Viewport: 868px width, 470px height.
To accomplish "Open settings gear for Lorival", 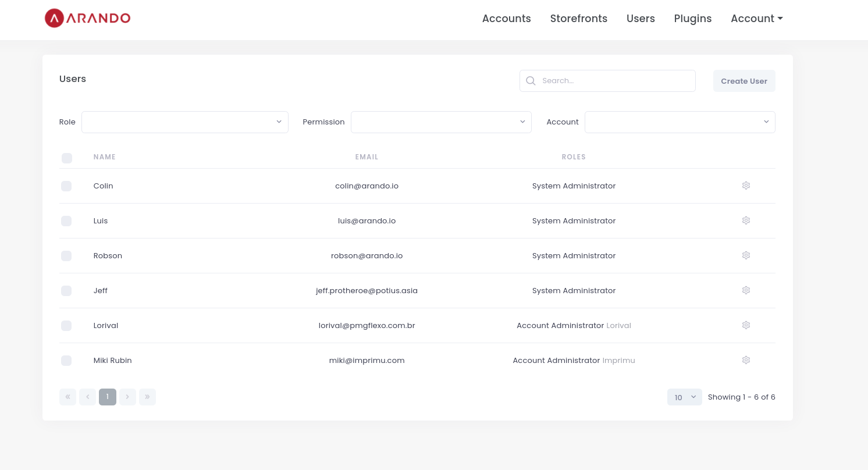I will pyautogui.click(x=746, y=325).
